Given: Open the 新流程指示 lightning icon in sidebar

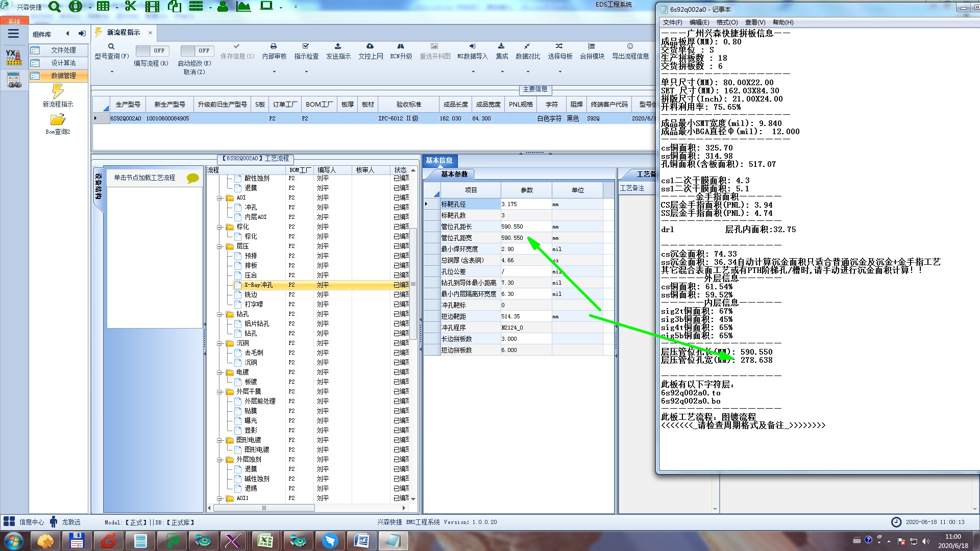Looking at the screenshot, I should point(58,92).
